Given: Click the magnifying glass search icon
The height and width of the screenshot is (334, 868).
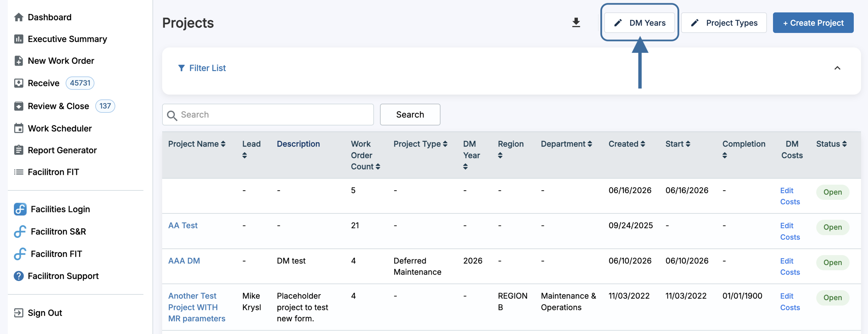Looking at the screenshot, I should 172,115.
